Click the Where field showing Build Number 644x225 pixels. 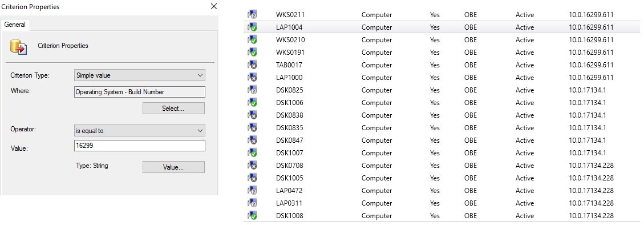pyautogui.click(x=140, y=92)
